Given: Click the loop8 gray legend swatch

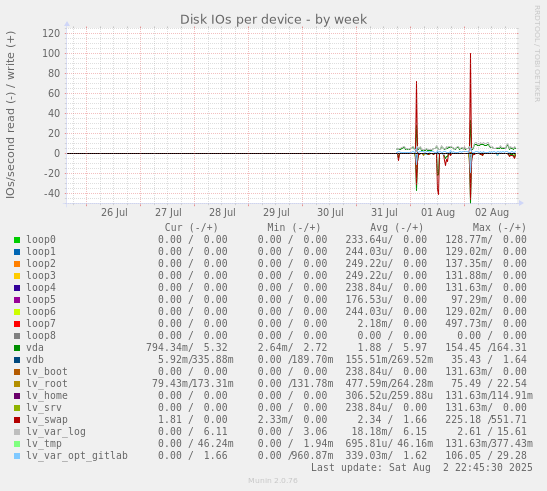Looking at the screenshot, I should tap(17, 336).
